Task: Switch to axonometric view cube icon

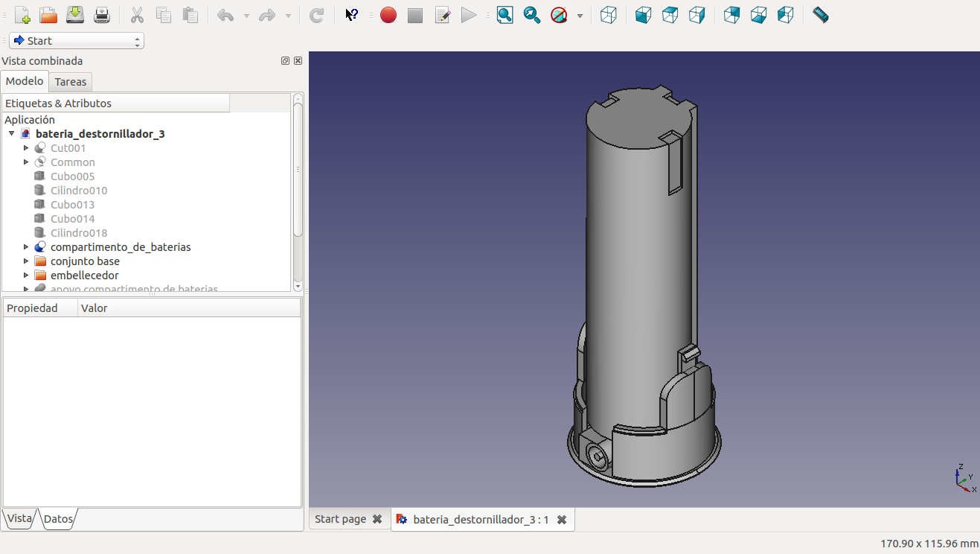Action: click(609, 15)
